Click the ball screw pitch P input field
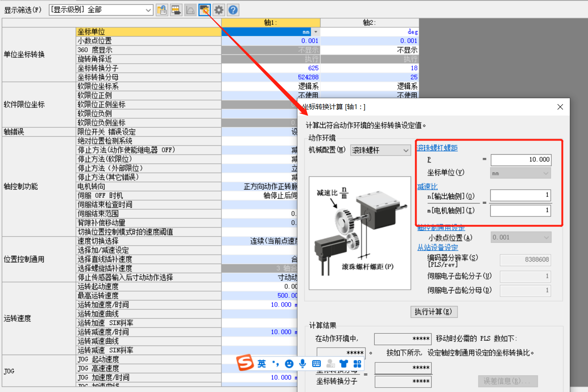 click(521, 160)
